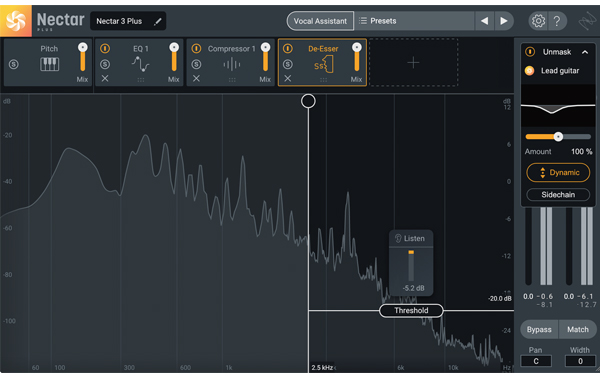This screenshot has width=600, height=380.
Task: Toggle EQ 1 module power
Action: coord(105,49)
